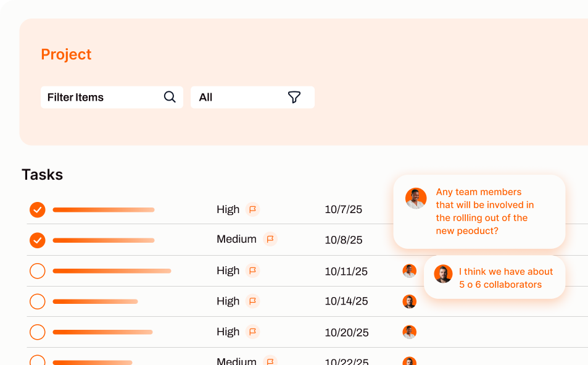Mark the 10/11/25 task as complete
Screen dimensions: 588x365
(x=38, y=271)
